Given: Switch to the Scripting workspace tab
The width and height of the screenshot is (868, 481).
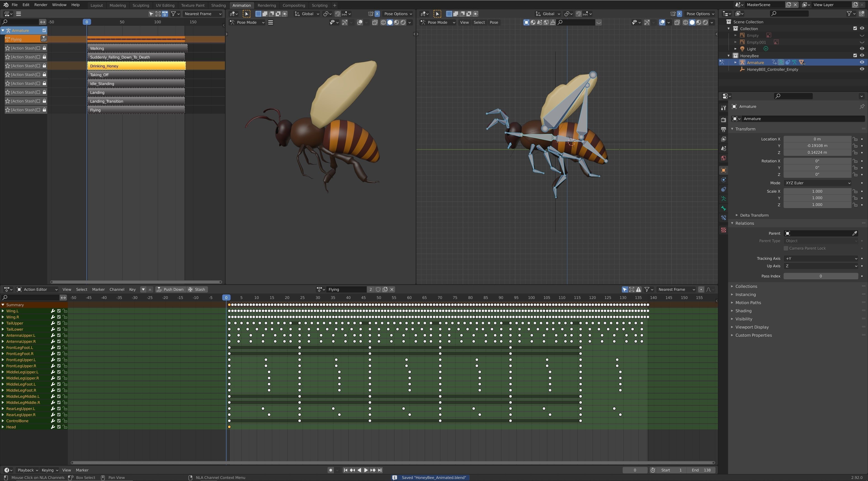Looking at the screenshot, I should point(319,5).
